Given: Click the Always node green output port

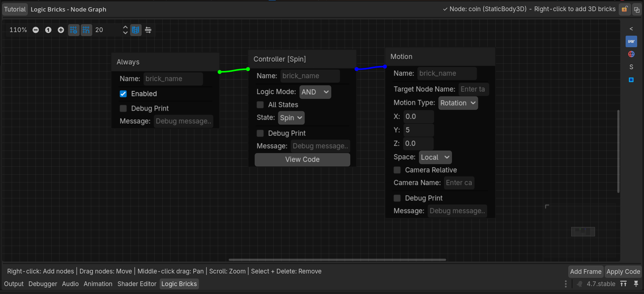Looking at the screenshot, I should (219, 72).
